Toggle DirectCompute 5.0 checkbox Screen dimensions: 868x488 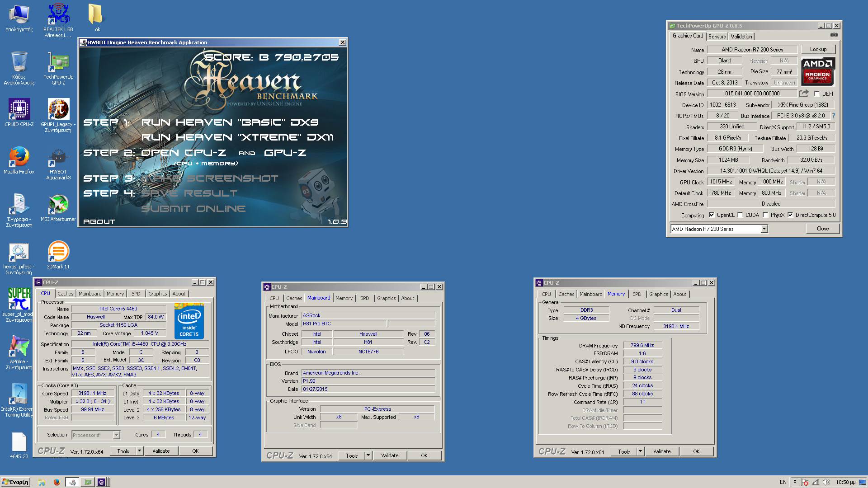coord(790,215)
